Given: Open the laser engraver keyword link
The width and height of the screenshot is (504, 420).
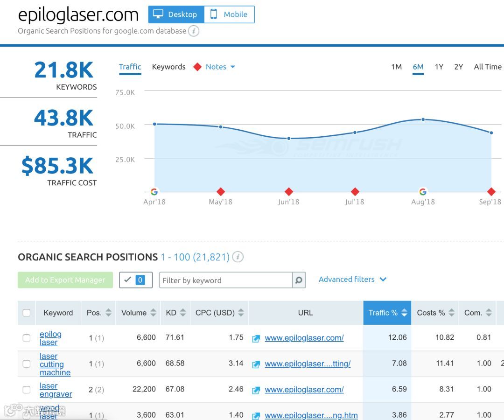Looking at the screenshot, I should tap(56, 390).
